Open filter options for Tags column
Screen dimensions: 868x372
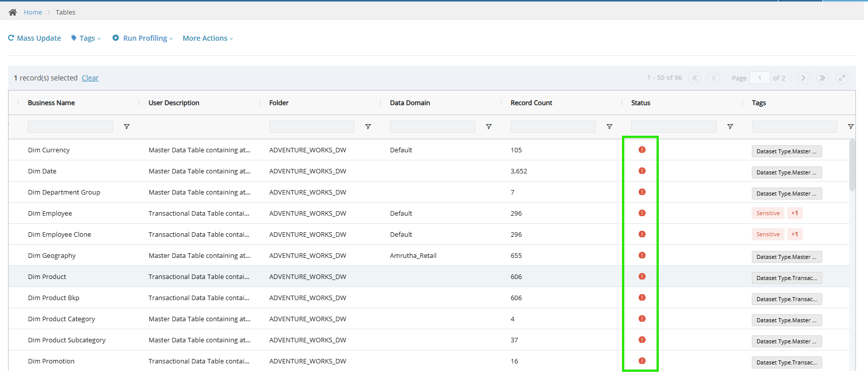(851, 127)
